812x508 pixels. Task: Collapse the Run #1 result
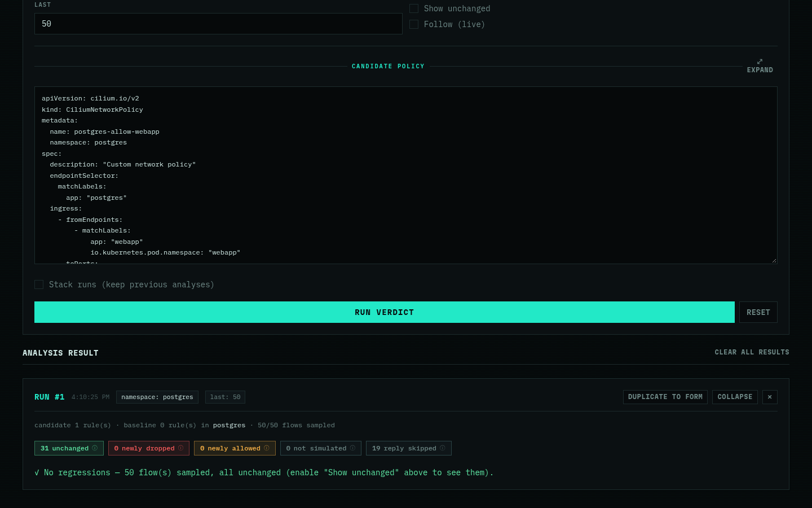(735, 397)
